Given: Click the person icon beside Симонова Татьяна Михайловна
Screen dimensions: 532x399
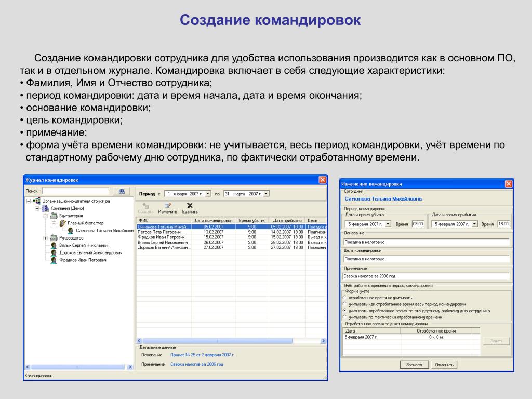Looking at the screenshot, I should coord(71,231).
